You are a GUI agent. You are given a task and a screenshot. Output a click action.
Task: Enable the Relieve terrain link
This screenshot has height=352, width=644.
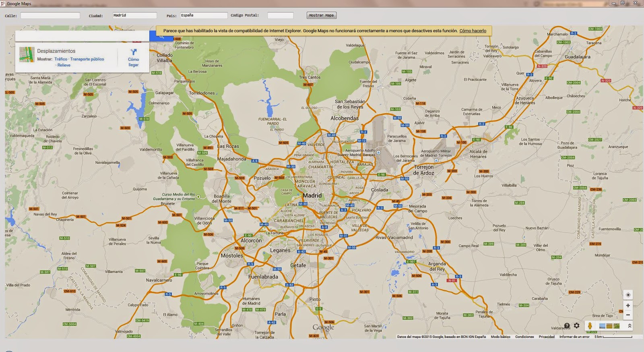64,65
